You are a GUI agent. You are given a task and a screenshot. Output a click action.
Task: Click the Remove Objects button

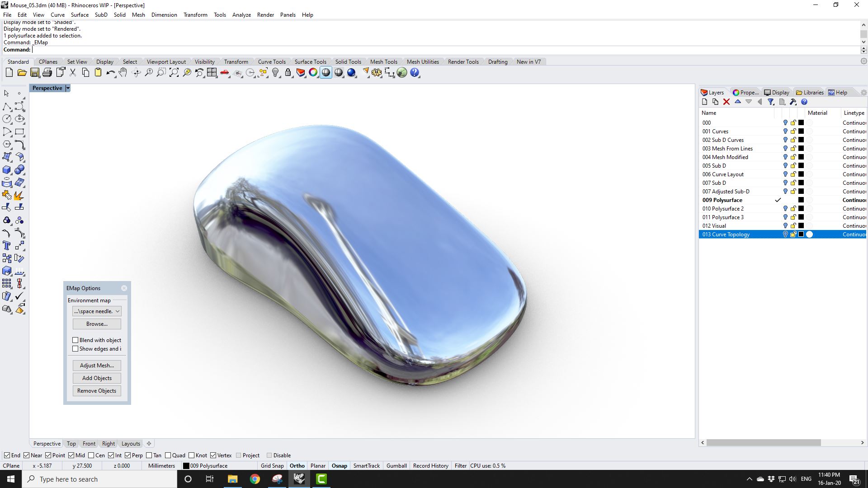click(97, 391)
